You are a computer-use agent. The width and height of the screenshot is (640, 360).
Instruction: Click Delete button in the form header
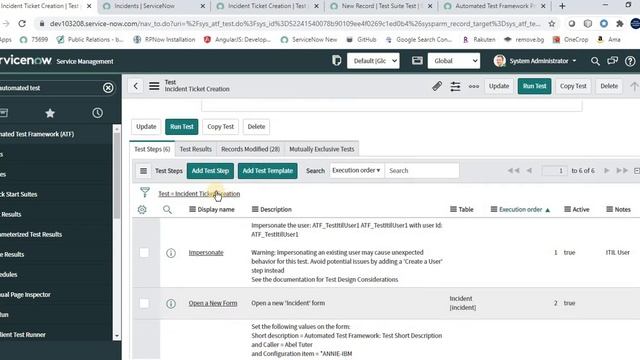tap(609, 86)
